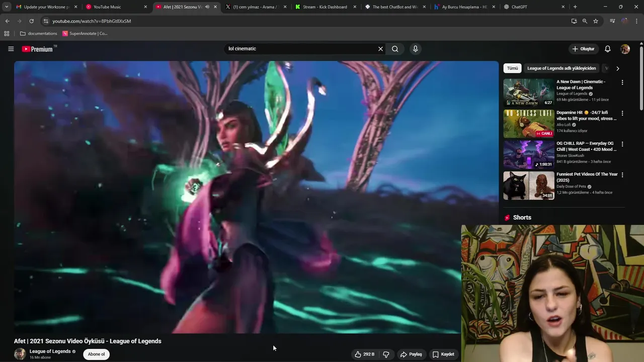This screenshot has width=644, height=362.
Task: Open Oluştur create button
Action: 583,49
